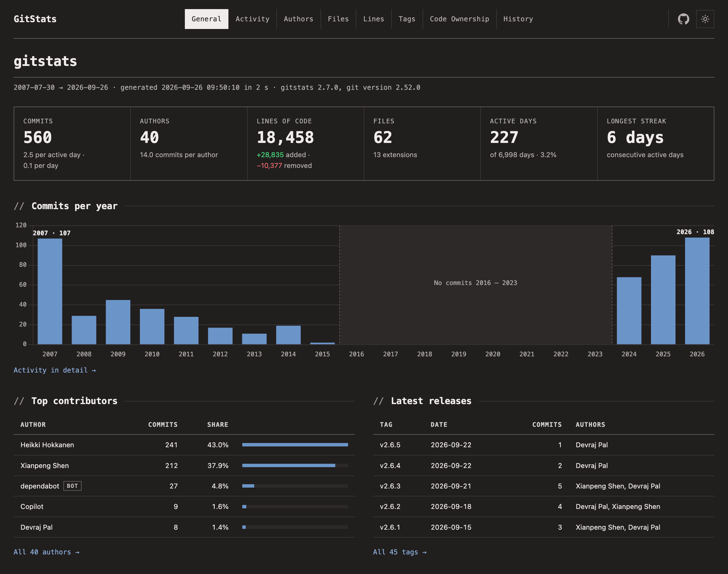Click Copilot's share progress bar
Viewport: 728px width, 574px height.
coord(295,506)
